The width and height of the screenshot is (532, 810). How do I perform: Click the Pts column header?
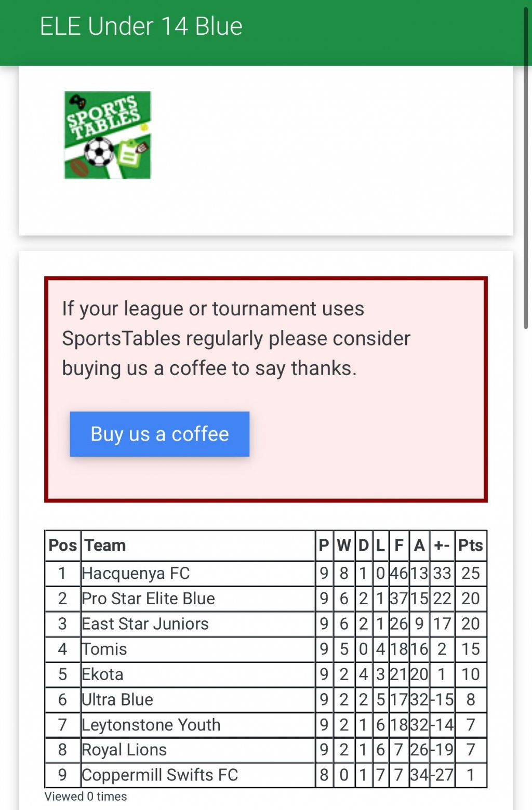(470, 546)
